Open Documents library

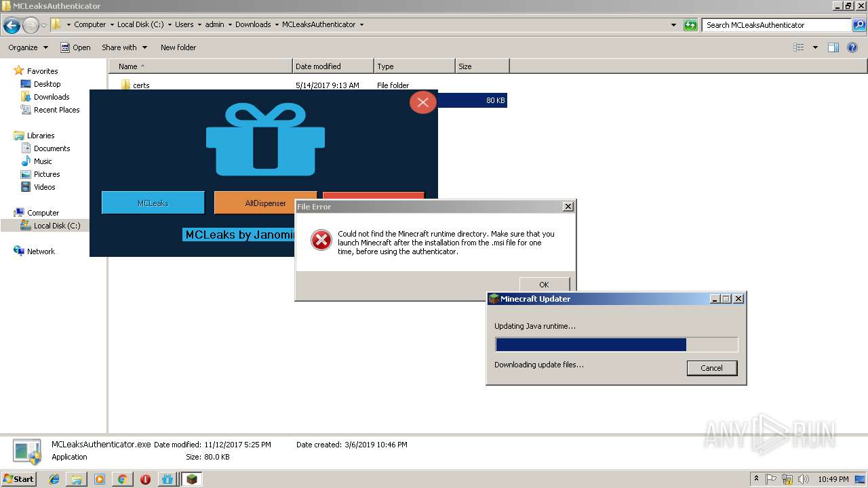(52, 148)
